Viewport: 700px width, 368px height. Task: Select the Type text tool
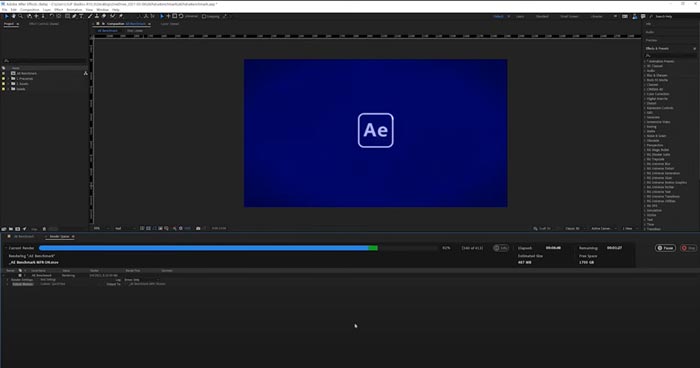81,16
